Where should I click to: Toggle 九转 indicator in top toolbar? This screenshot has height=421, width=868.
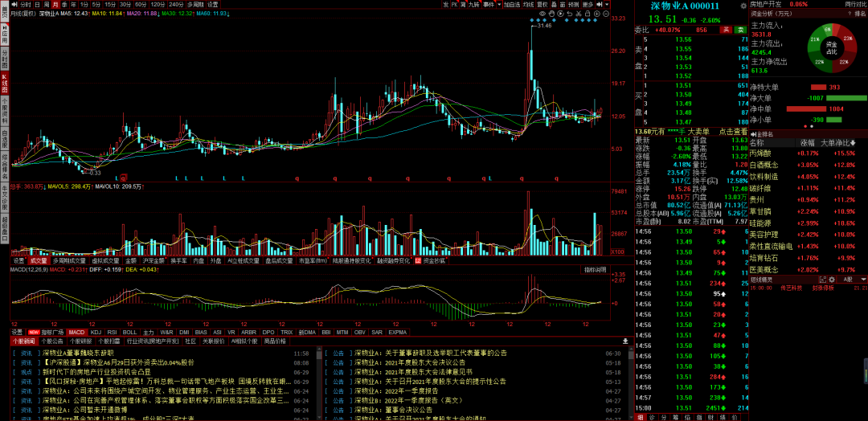coord(473,4)
